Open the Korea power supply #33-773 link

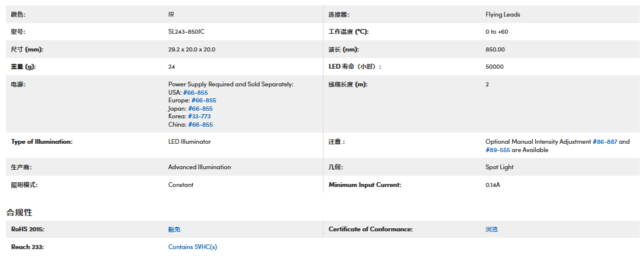click(x=200, y=117)
